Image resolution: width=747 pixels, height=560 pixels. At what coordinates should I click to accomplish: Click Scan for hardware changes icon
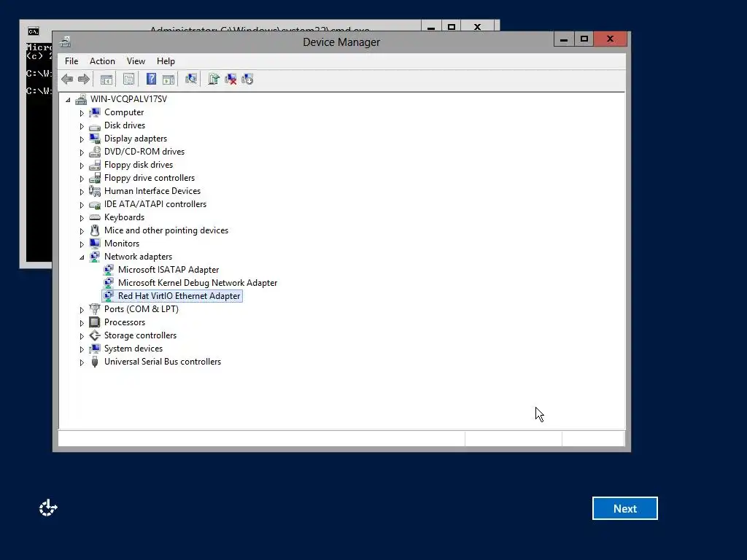(x=191, y=79)
